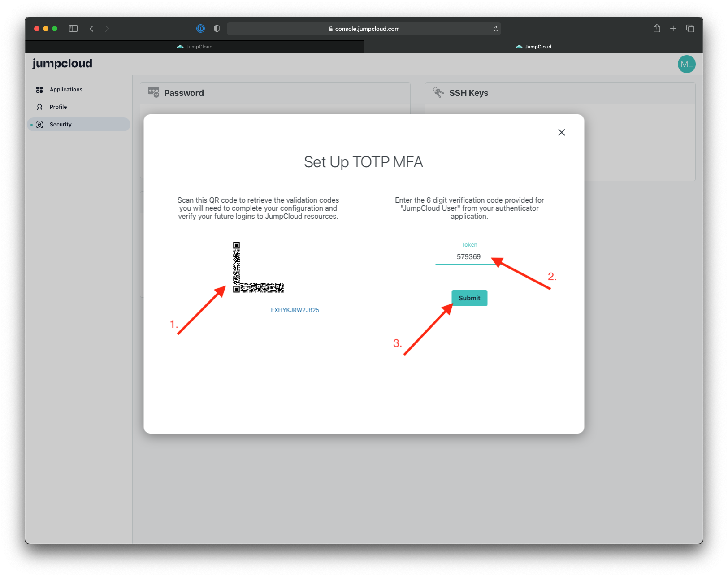This screenshot has width=728, height=577.
Task: Click the Password section heading
Action: [x=184, y=93]
